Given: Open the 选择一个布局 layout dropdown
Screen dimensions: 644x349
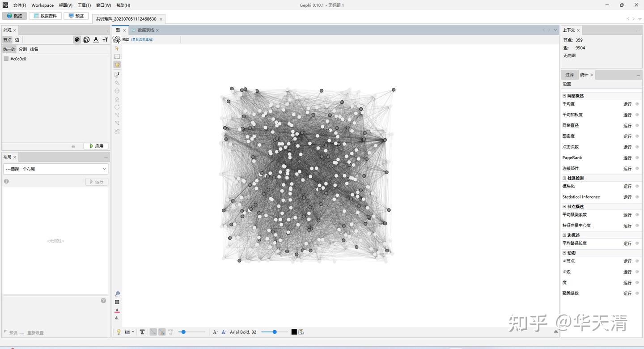Looking at the screenshot, I should (x=56, y=169).
